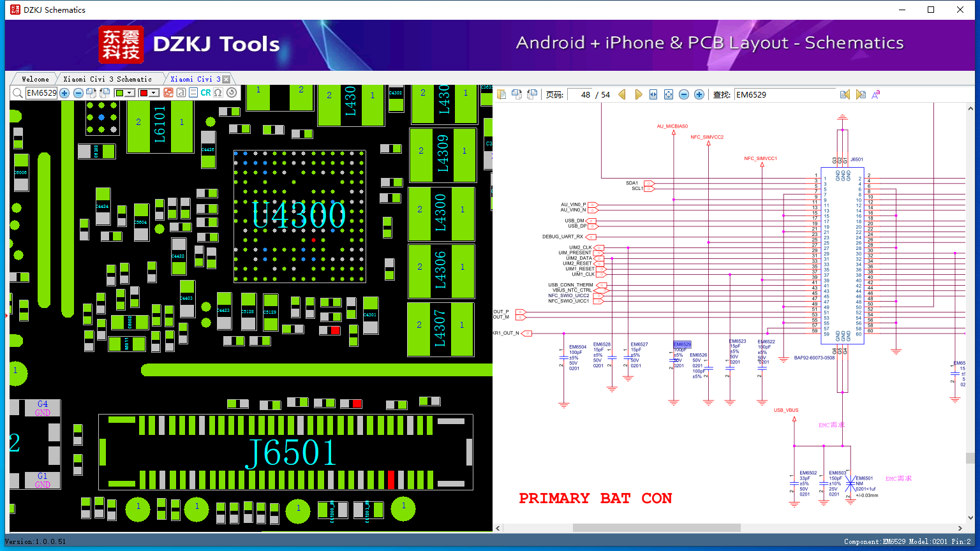Select inductor L4309 on the PCB
The height and width of the screenshot is (551, 980).
pos(443,155)
